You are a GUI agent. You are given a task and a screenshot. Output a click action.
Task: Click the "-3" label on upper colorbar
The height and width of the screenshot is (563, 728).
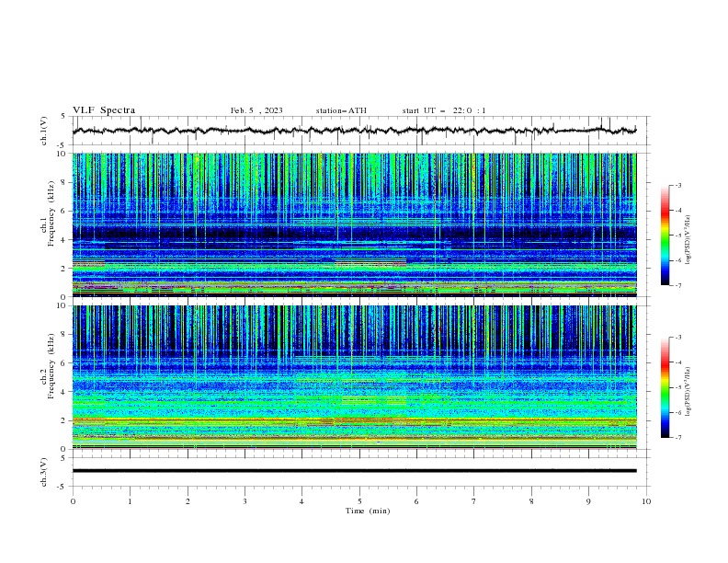(x=677, y=185)
